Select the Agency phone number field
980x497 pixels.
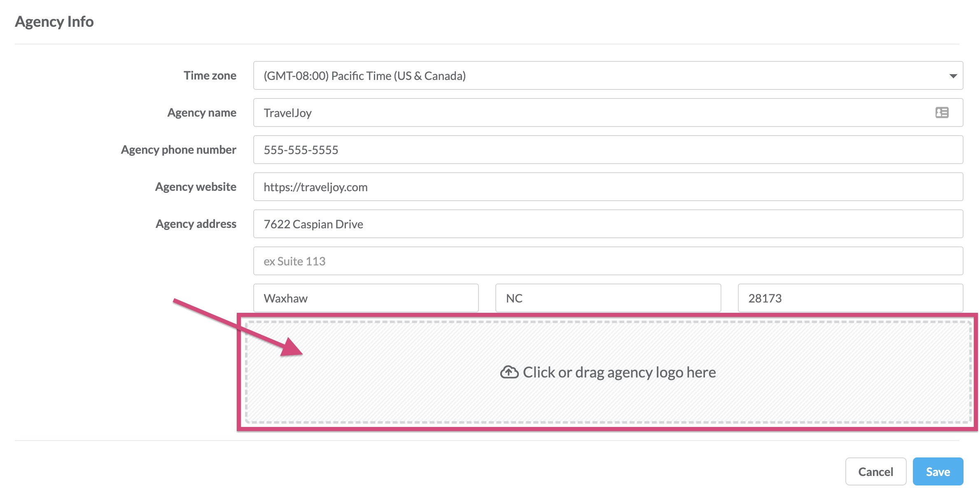608,150
